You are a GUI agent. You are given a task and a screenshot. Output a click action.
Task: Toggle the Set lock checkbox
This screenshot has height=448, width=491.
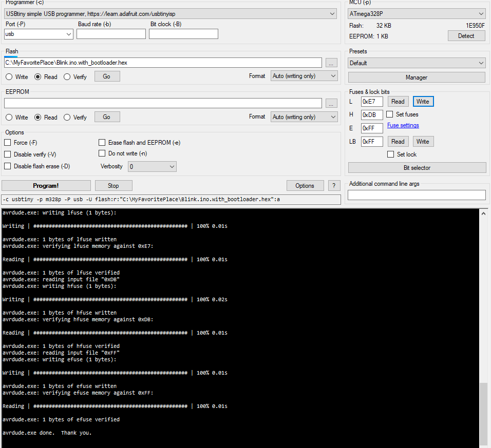point(391,154)
